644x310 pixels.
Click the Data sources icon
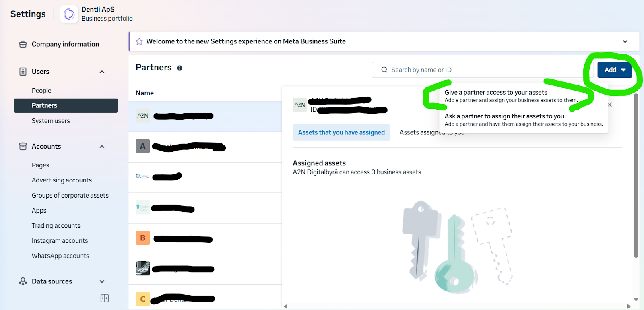(x=23, y=281)
